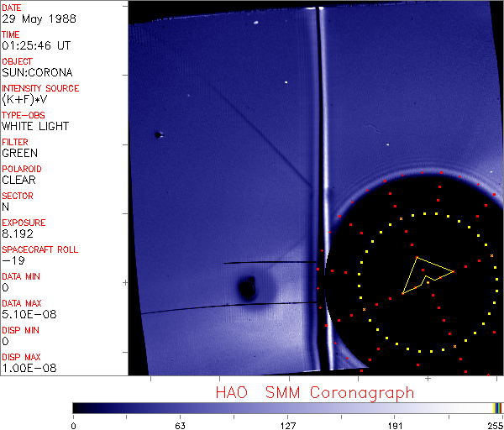Click the HAO SMM Coronagraph title
Image resolution: width=504 pixels, height=430 pixels.
click(315, 392)
